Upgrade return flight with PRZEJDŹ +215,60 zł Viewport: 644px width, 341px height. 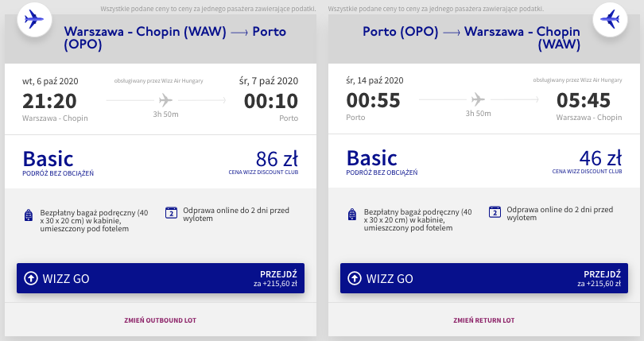(596, 278)
